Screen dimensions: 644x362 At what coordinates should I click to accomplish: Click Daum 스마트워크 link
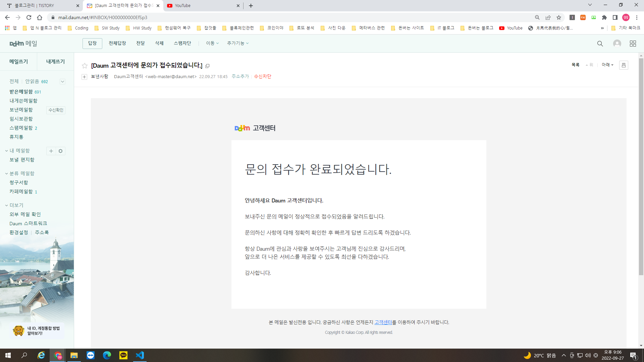coord(28,224)
